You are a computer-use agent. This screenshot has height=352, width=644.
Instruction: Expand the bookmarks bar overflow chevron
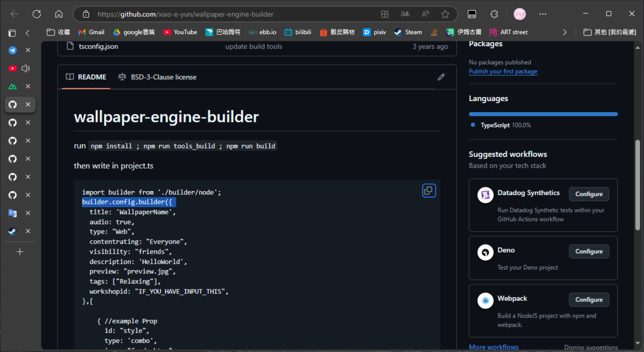coord(564,32)
